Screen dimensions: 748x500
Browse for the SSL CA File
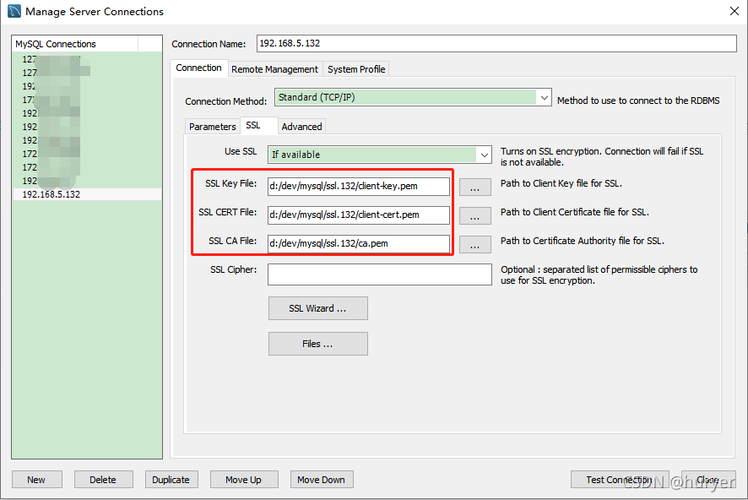(475, 244)
